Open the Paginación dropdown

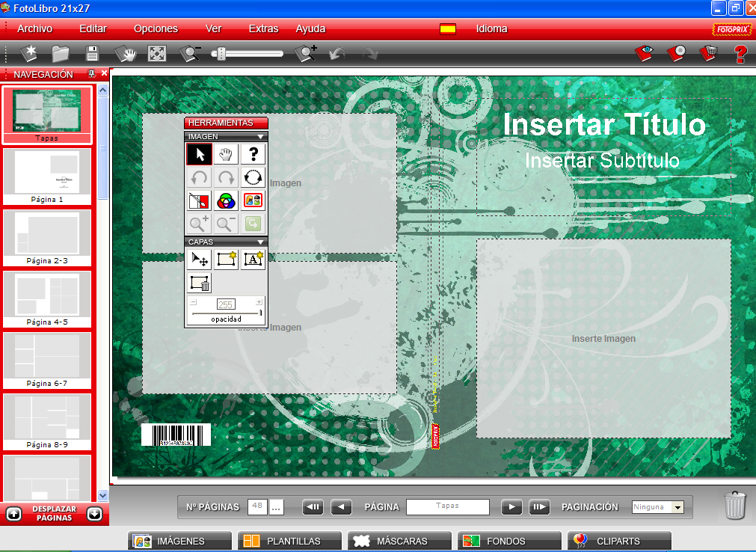point(678,507)
